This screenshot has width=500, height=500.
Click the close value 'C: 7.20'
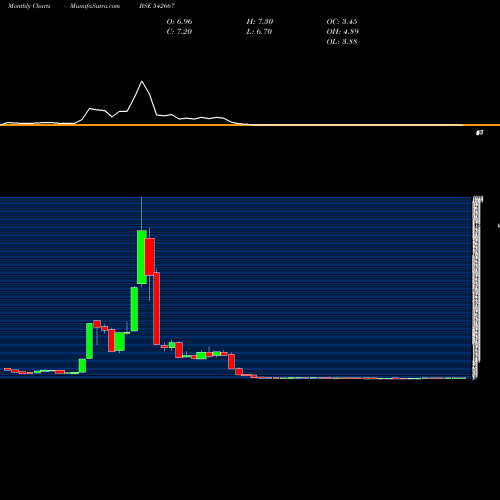click(179, 31)
